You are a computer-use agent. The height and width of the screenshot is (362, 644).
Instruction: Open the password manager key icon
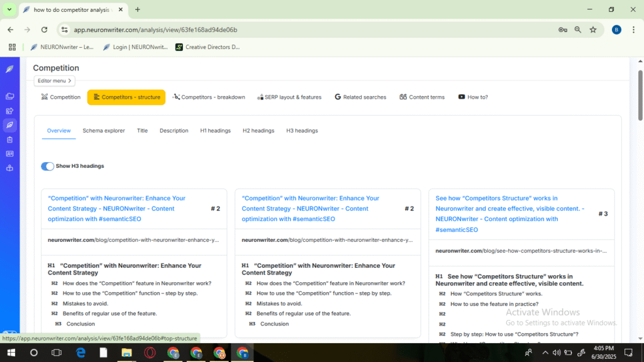563,30
